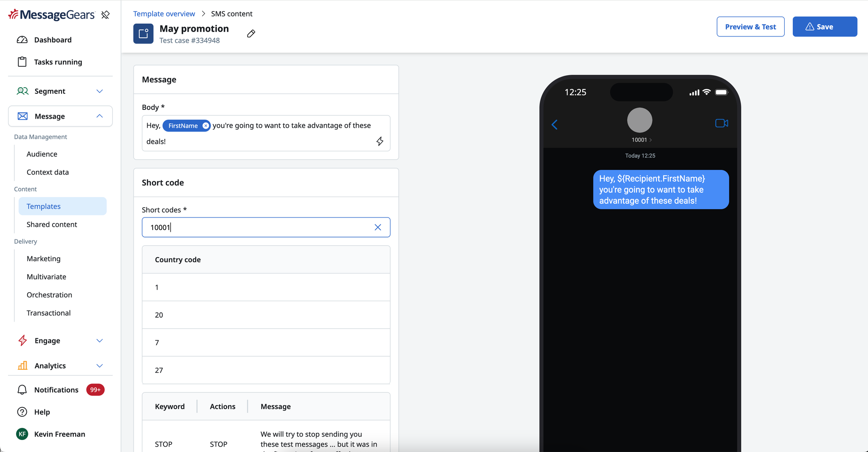Click the KF user avatar
This screenshot has width=868, height=452.
[22, 434]
